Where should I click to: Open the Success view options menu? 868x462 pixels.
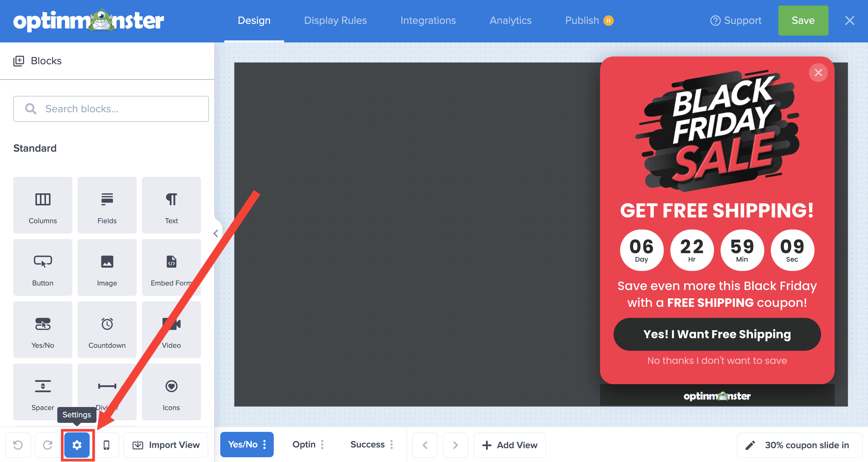(392, 444)
